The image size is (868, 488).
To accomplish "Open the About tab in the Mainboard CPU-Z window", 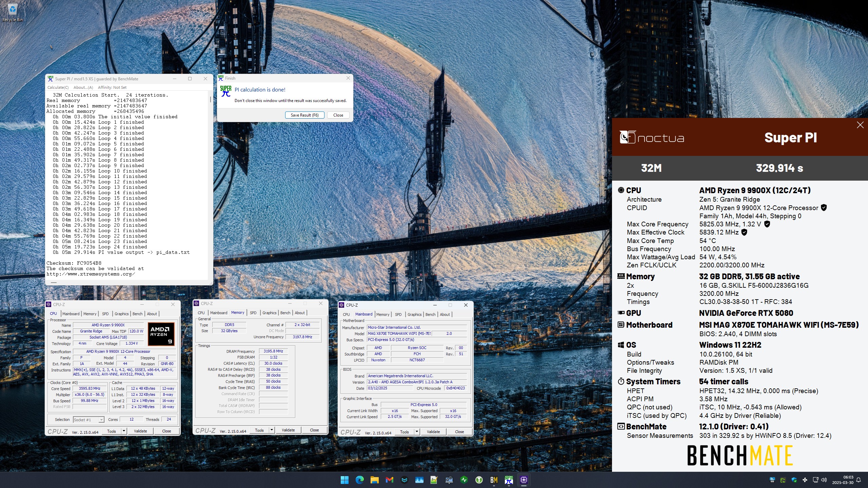I will pos(445,314).
